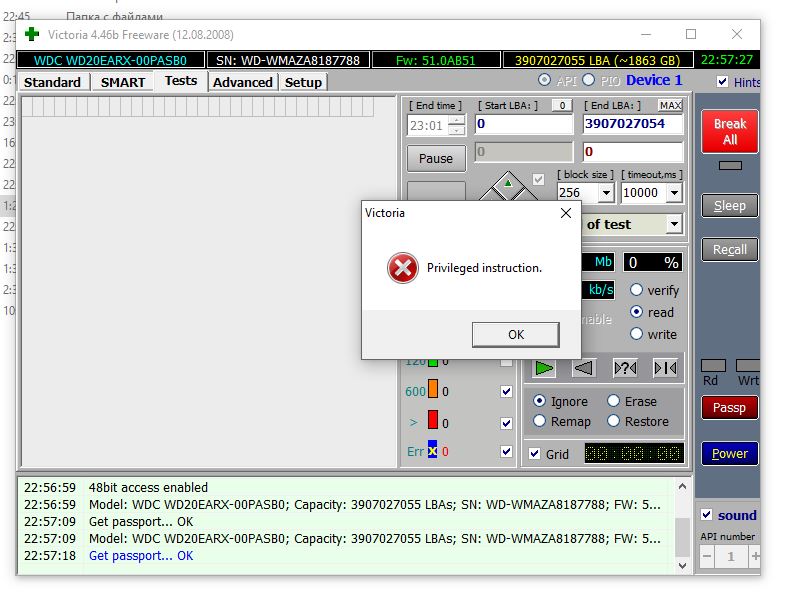Click the Pause button
This screenshot has height=599, width=791.
[436, 158]
